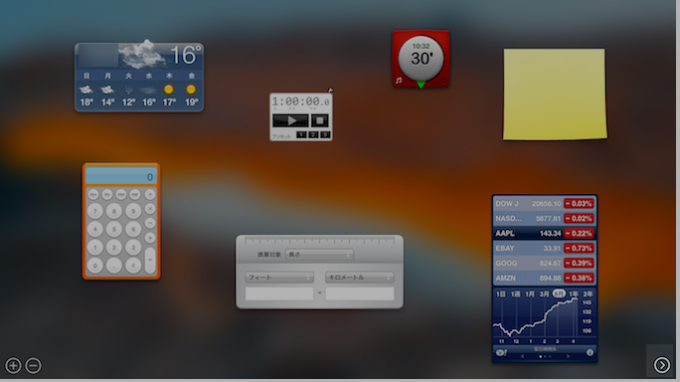Click calculator key 8
Screen dimensions: 680x382
pyautogui.click(x=114, y=211)
